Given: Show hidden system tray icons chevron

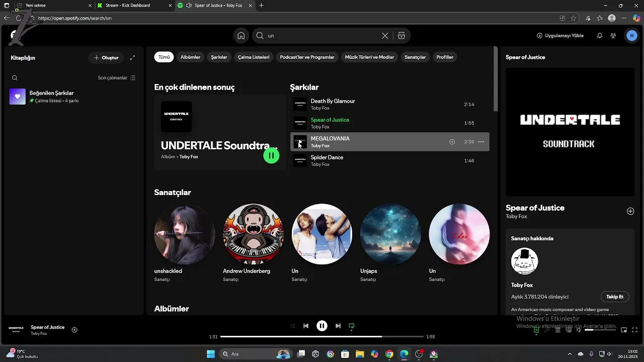Looking at the screenshot, I should [570, 354].
